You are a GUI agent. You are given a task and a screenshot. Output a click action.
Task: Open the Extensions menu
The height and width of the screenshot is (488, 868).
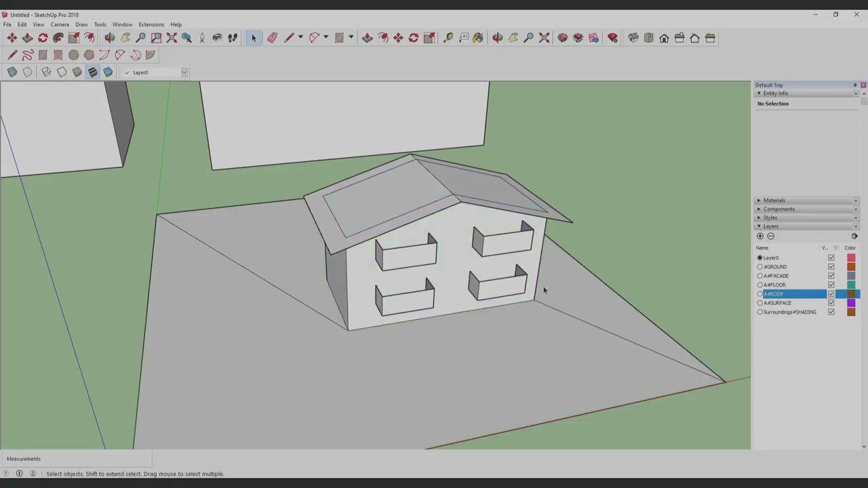[151, 24]
